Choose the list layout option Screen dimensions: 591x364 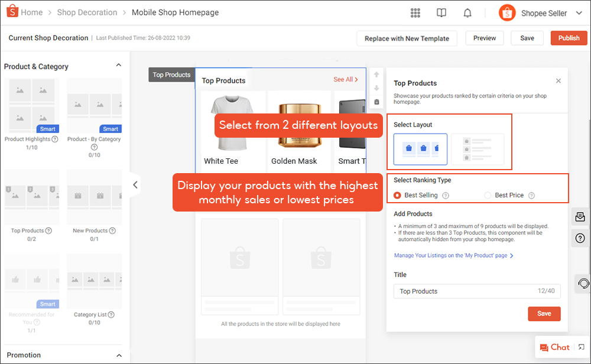click(478, 148)
